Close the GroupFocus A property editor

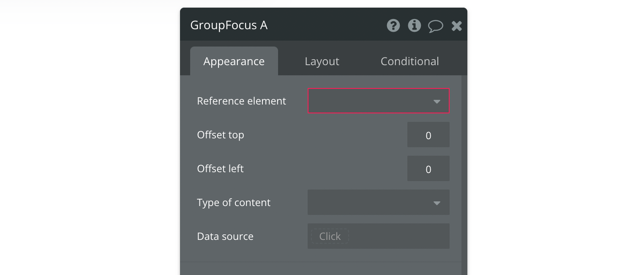pyautogui.click(x=457, y=26)
